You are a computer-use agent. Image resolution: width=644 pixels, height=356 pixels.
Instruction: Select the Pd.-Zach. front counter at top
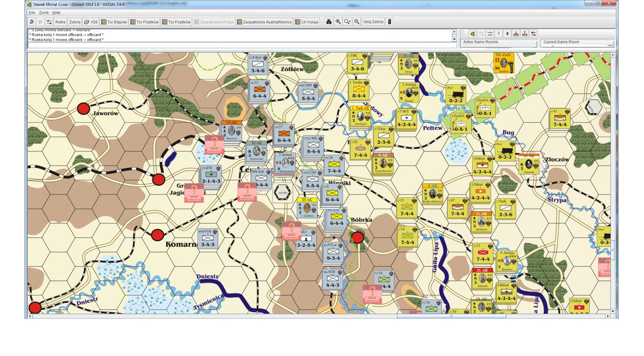(504, 63)
